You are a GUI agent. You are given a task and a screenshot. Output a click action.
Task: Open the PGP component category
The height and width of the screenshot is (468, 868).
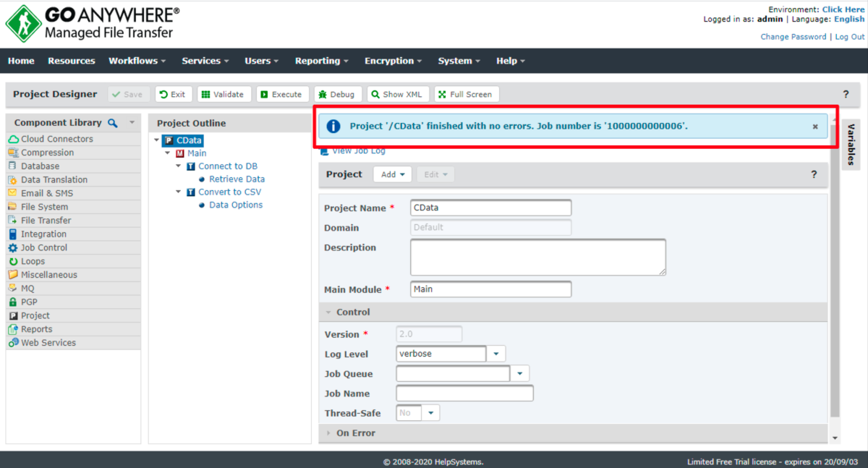73,302
